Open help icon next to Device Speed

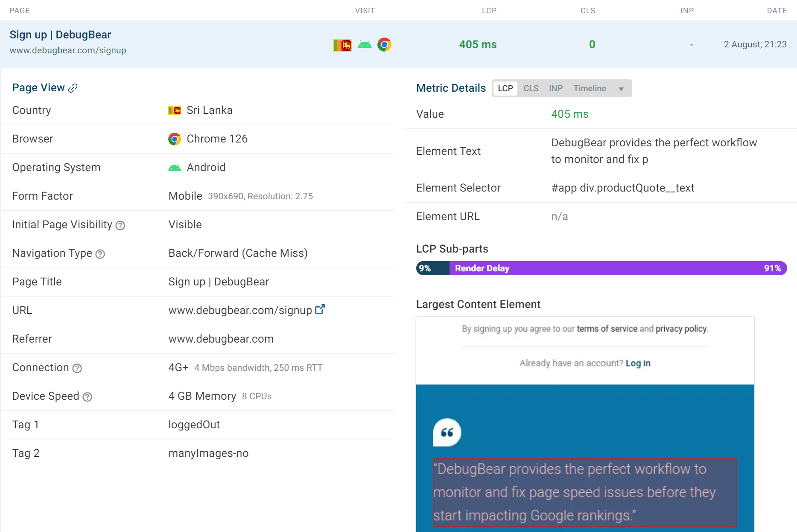[x=88, y=397]
